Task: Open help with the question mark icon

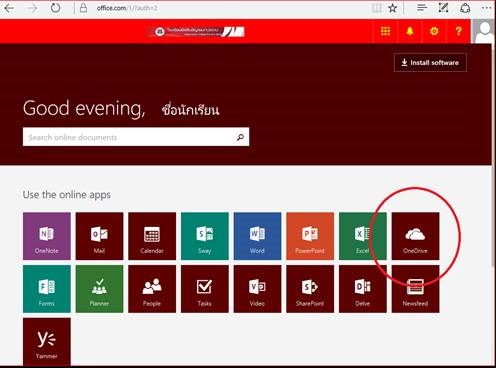Action: tap(459, 31)
